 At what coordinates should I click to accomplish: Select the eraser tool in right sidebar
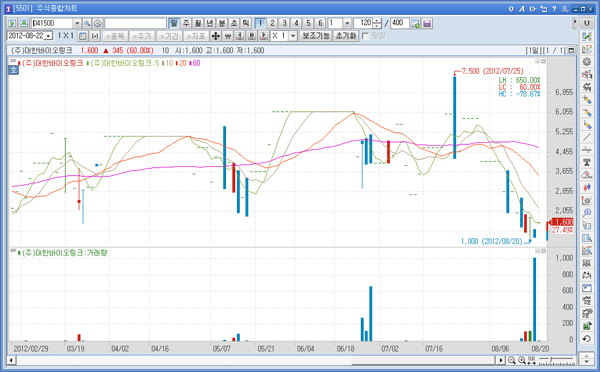tap(587, 175)
